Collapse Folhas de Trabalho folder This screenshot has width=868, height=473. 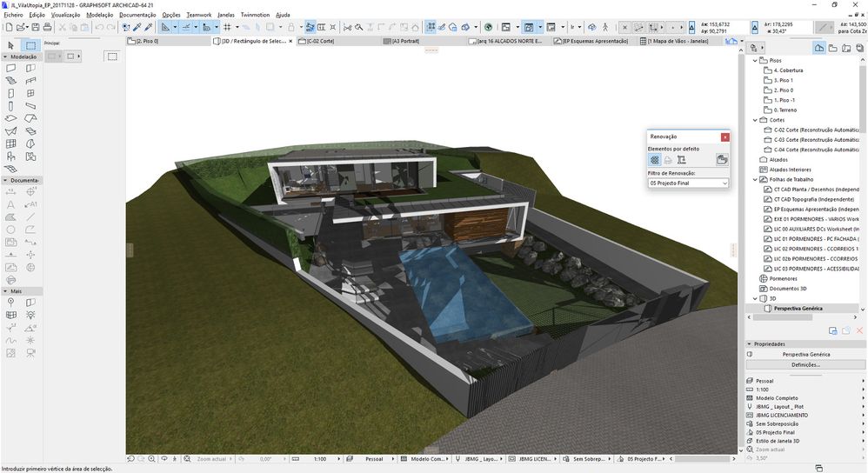tap(755, 180)
